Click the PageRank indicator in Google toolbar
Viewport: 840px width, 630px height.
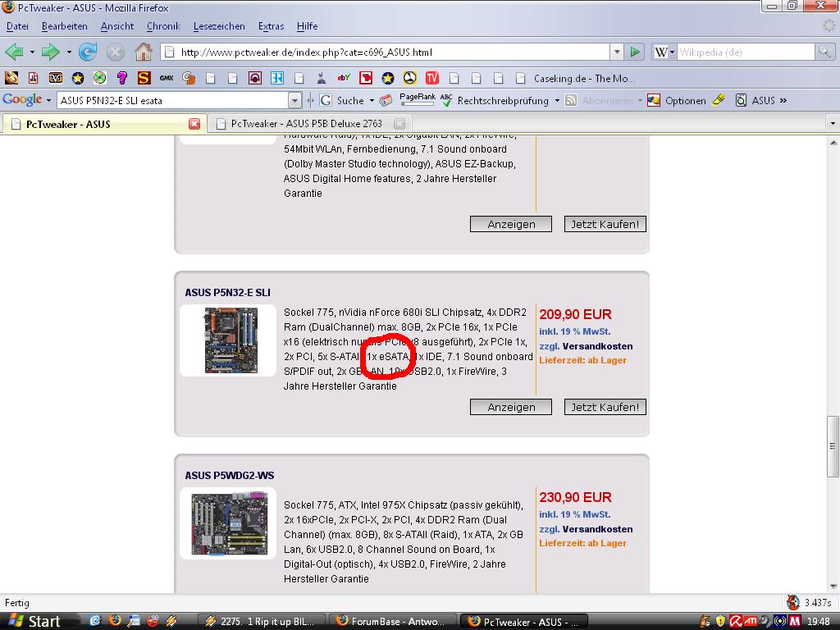click(x=418, y=99)
